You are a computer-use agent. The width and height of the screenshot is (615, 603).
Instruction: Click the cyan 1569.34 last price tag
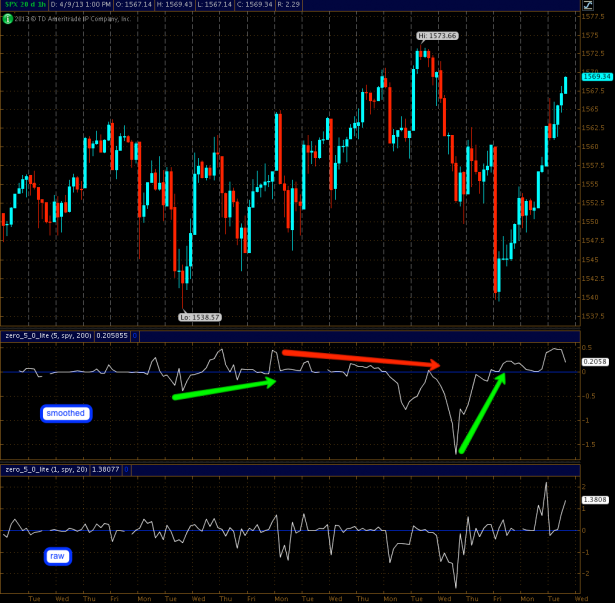597,77
